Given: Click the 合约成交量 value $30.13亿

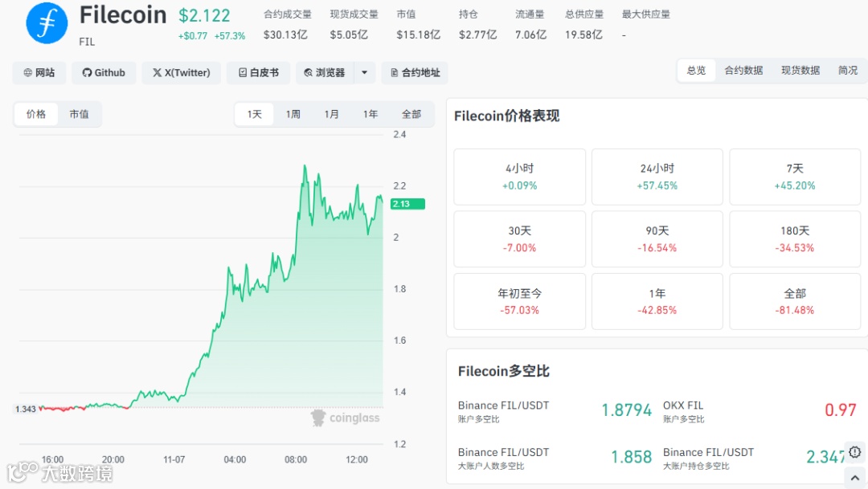Looking at the screenshot, I should (285, 35).
